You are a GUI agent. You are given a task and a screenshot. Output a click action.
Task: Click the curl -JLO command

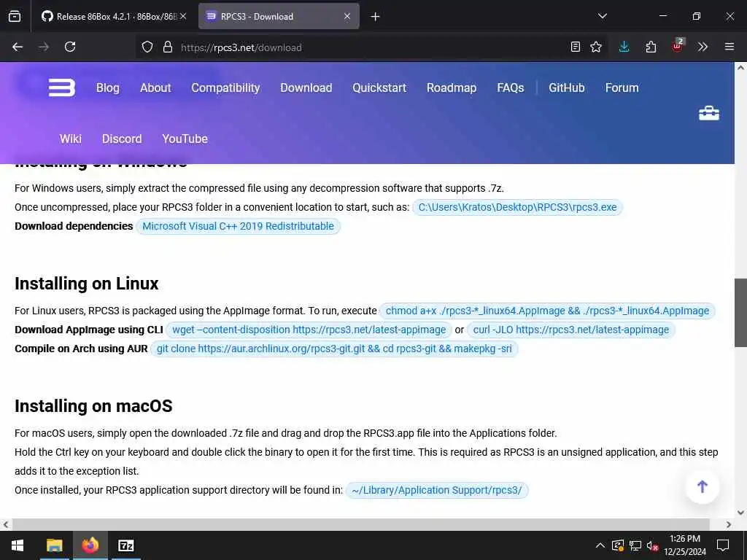570,330
